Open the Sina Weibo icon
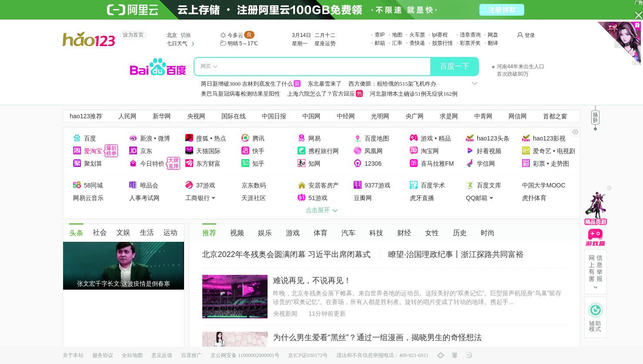 click(133, 138)
